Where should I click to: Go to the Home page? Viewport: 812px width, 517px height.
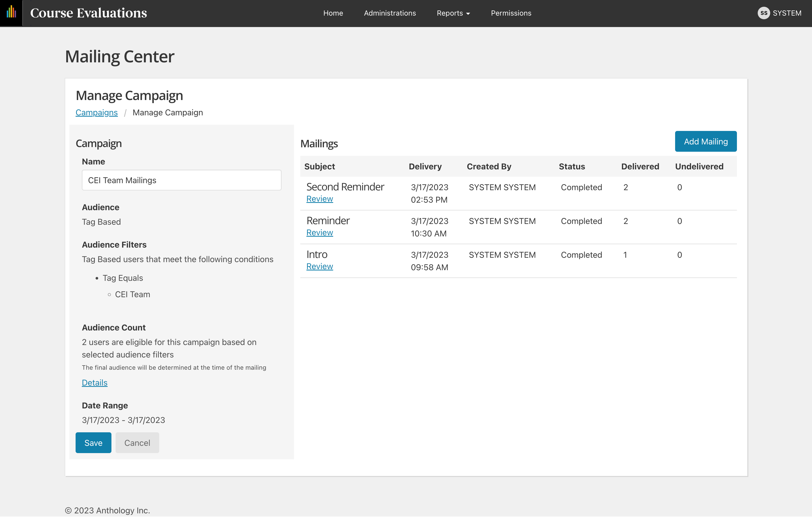point(333,13)
